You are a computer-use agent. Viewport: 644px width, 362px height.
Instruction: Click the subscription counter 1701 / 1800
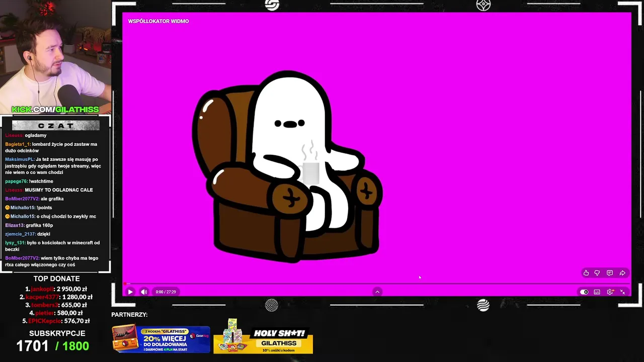53,346
